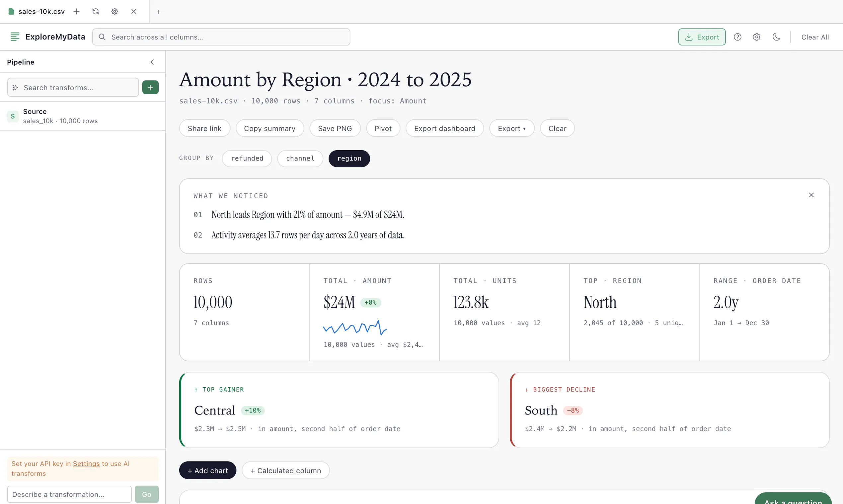
Task: Click the Go button
Action: [x=146, y=494]
